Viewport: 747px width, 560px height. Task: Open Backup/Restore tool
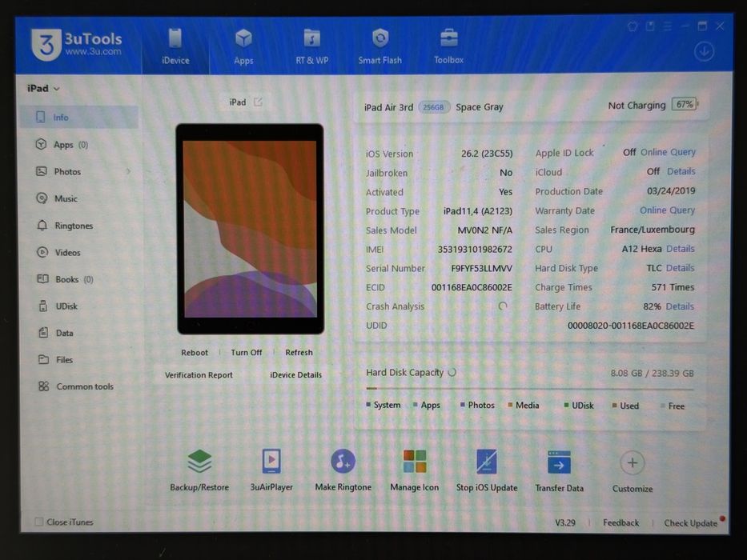(x=199, y=470)
